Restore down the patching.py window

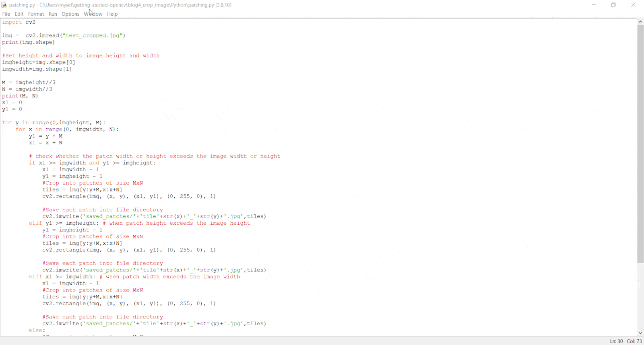pos(613,5)
